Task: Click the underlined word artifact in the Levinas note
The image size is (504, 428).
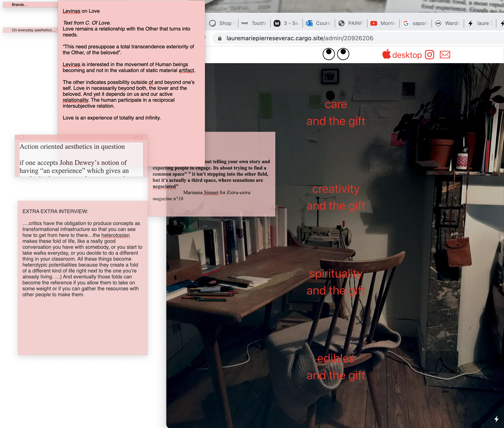Action: click(186, 70)
